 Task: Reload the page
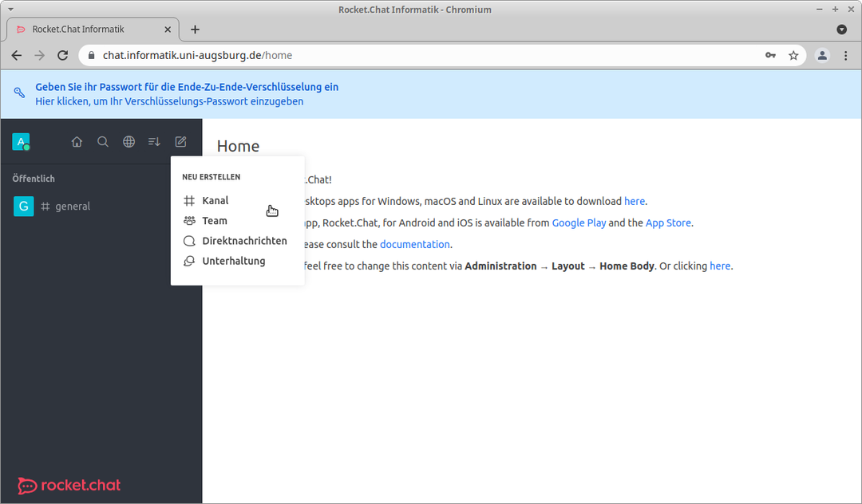point(63,56)
